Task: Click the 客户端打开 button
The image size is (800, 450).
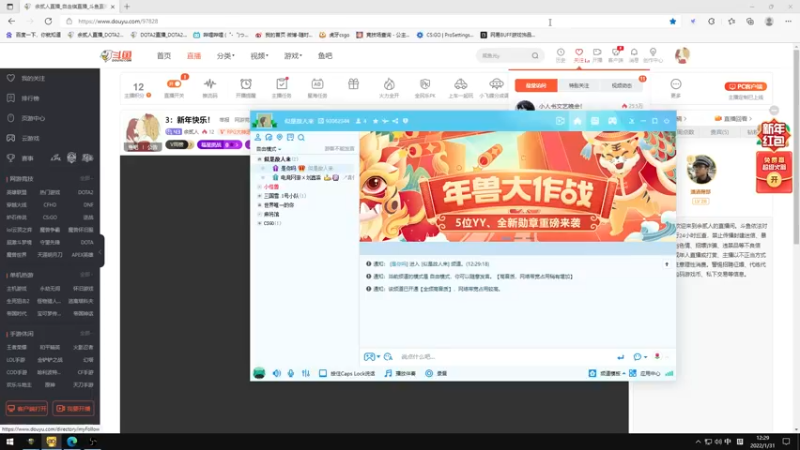Action: 27,408
